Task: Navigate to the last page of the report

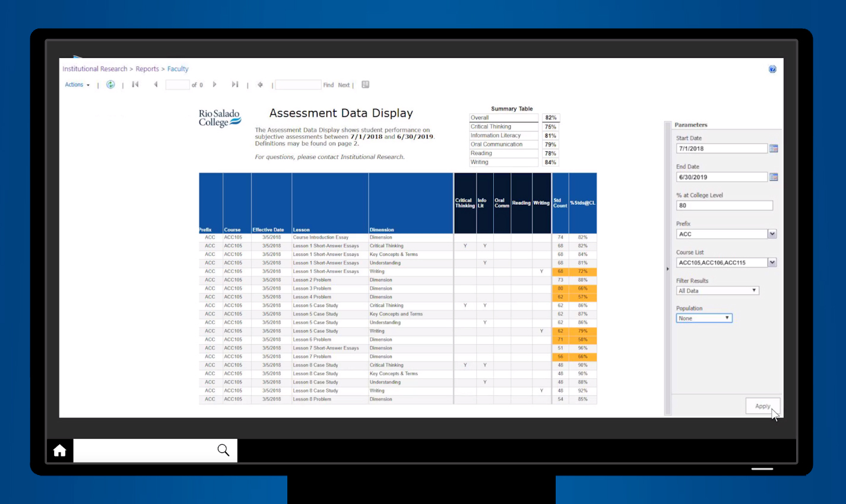Action: [x=235, y=84]
